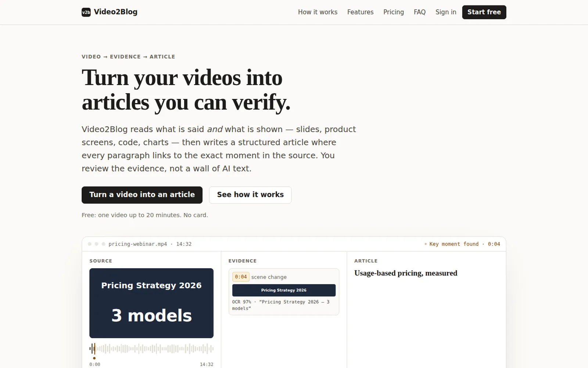Viewport: 588px width, 368px height.
Task: Open the Pricing nav link
Action: (394, 12)
